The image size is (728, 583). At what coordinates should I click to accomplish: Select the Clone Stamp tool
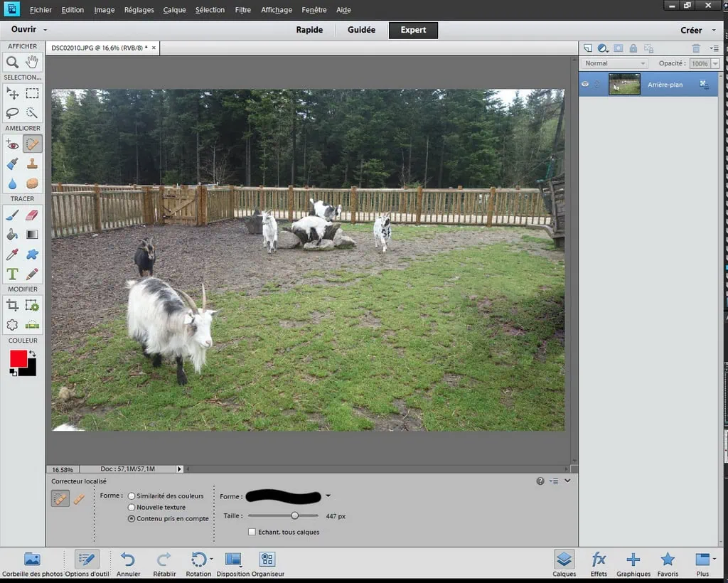[x=32, y=164]
